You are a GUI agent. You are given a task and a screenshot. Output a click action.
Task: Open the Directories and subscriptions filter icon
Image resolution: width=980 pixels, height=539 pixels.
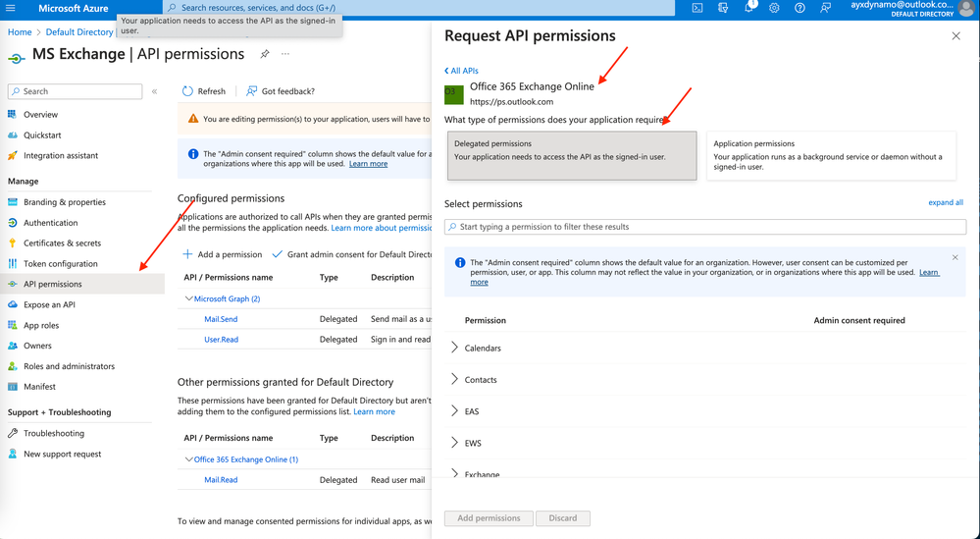[x=723, y=8]
